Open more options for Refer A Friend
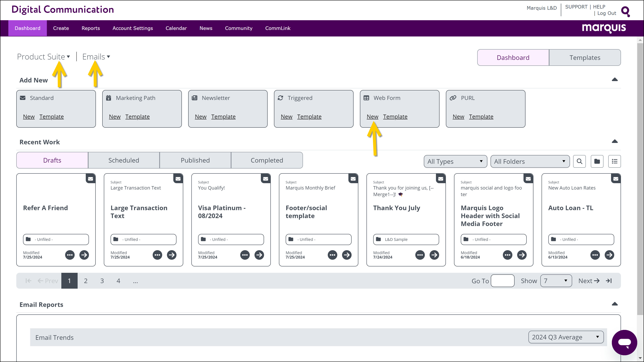Screen dimensions: 644x362 coord(70,255)
